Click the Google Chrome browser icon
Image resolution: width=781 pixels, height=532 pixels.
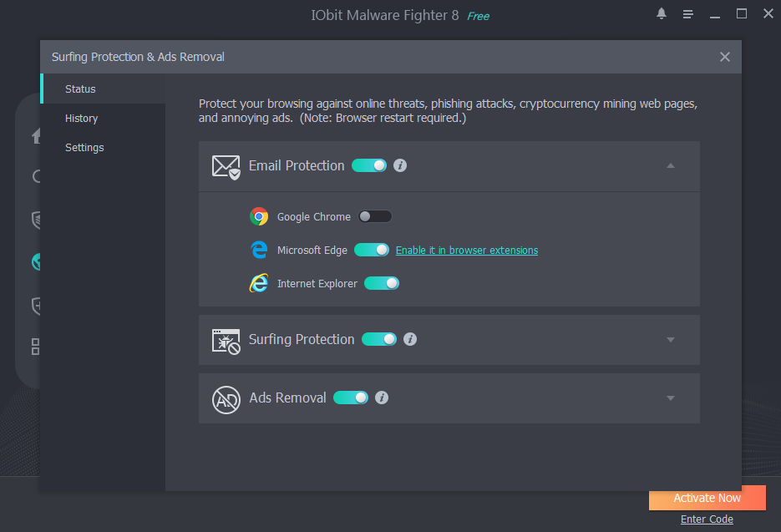click(259, 216)
